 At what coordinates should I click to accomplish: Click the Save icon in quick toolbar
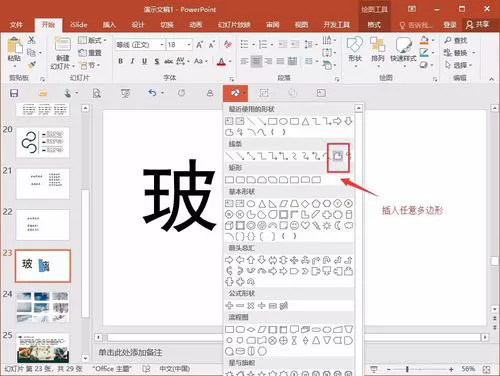pos(14,93)
